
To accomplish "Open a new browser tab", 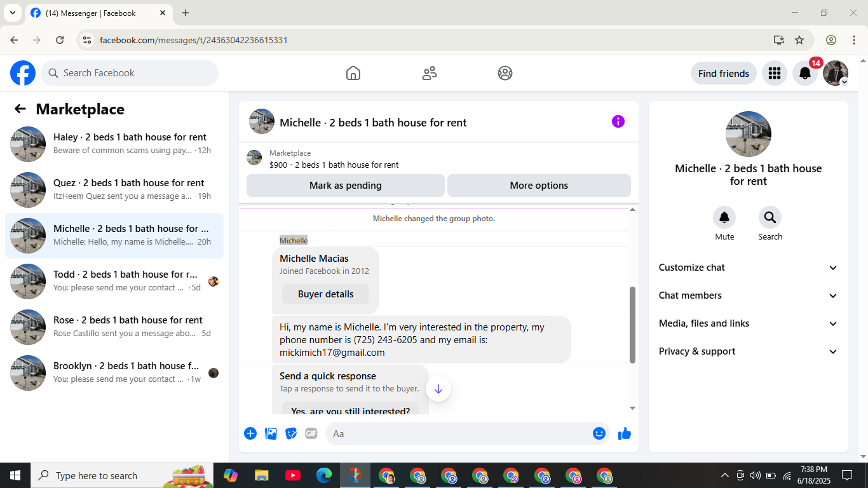I will click(x=186, y=13).
